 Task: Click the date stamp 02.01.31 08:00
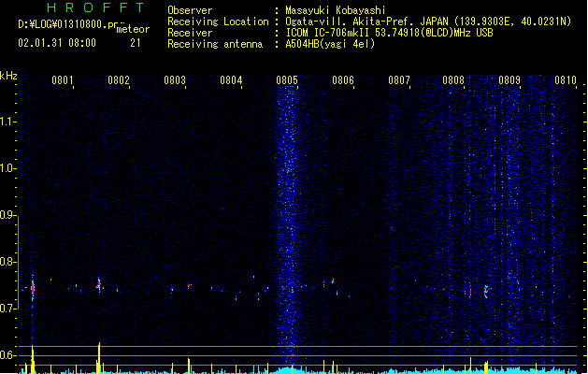pos(57,43)
